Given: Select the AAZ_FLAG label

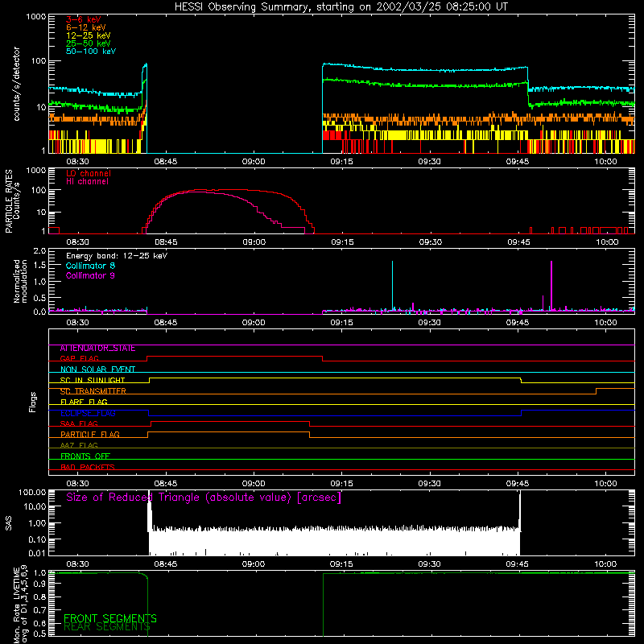Looking at the screenshot, I should pyautogui.click(x=79, y=445).
